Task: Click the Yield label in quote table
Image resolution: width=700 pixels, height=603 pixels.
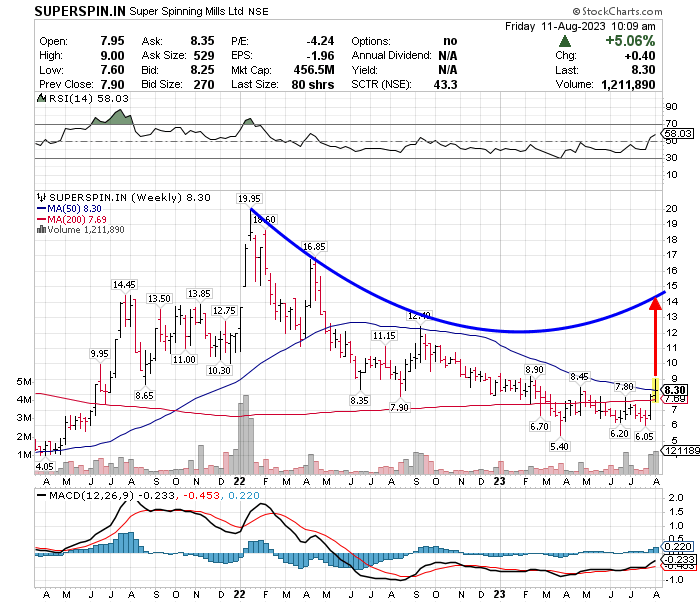Action: (x=365, y=70)
